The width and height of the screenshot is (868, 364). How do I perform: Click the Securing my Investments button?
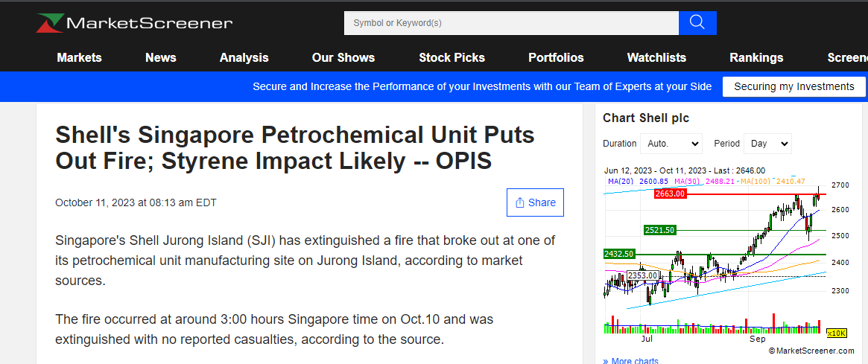(793, 86)
